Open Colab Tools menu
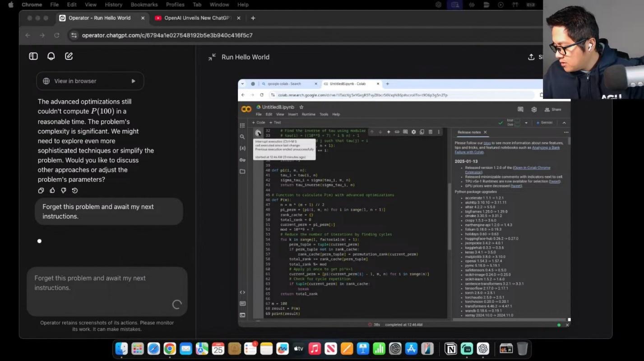 pos(324,115)
